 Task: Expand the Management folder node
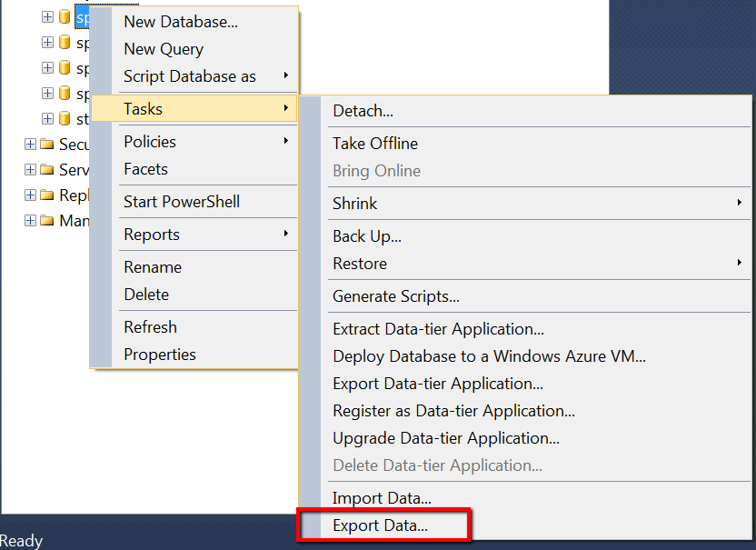30,221
